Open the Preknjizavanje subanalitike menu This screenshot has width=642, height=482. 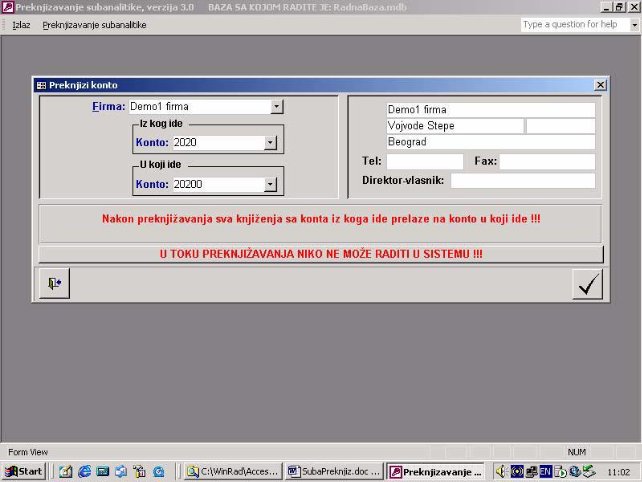point(94,25)
